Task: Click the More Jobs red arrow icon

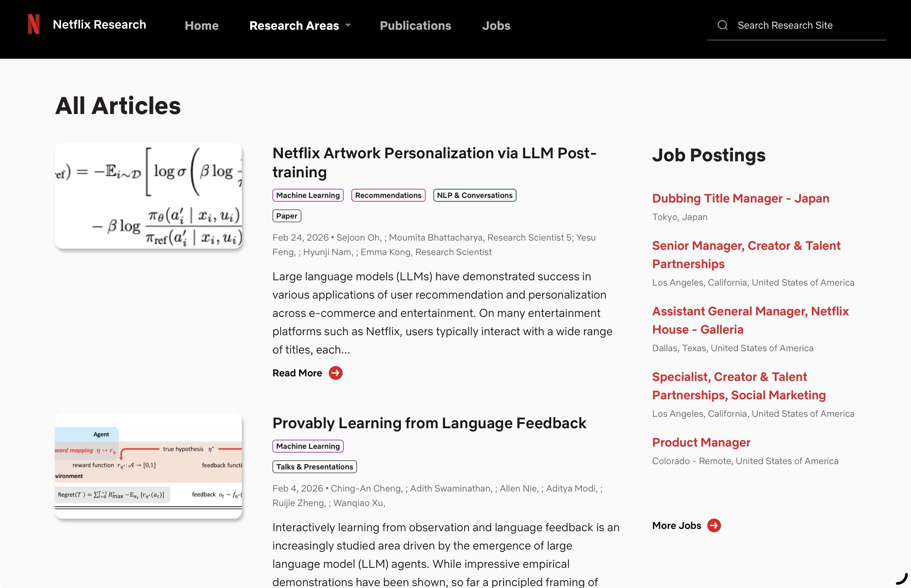Action: [714, 525]
